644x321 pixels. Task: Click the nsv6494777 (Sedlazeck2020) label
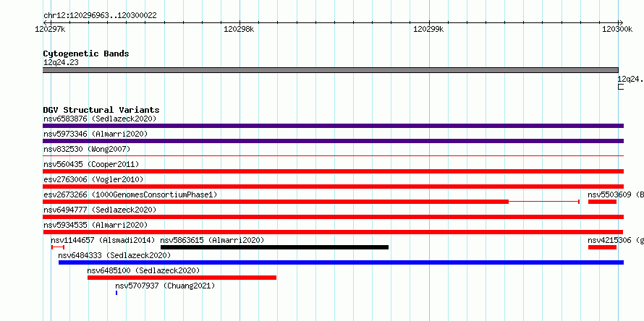click(x=100, y=210)
